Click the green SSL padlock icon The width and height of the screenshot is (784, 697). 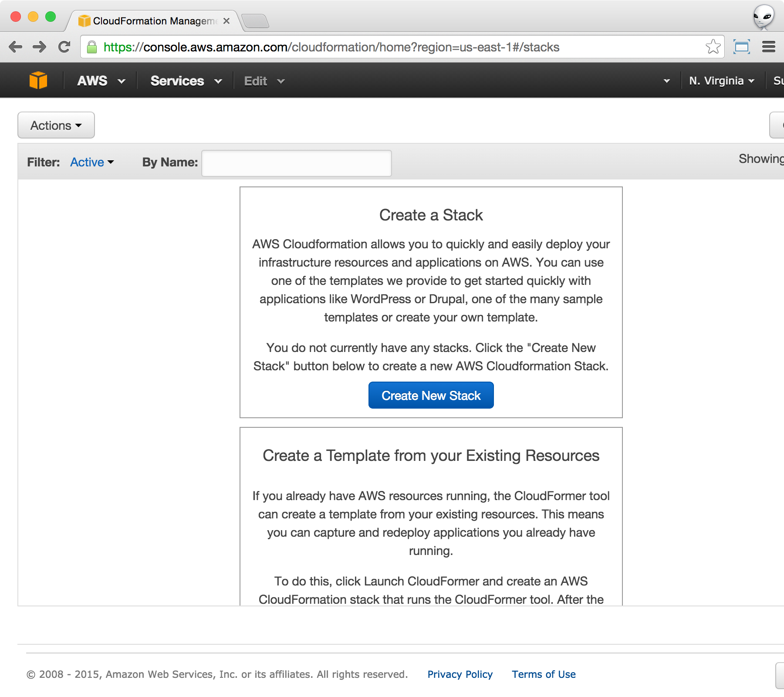(92, 47)
